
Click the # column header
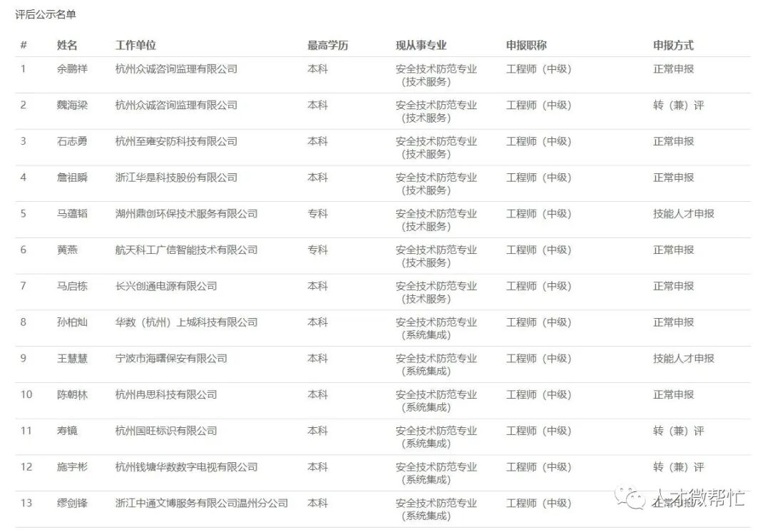[x=23, y=44]
